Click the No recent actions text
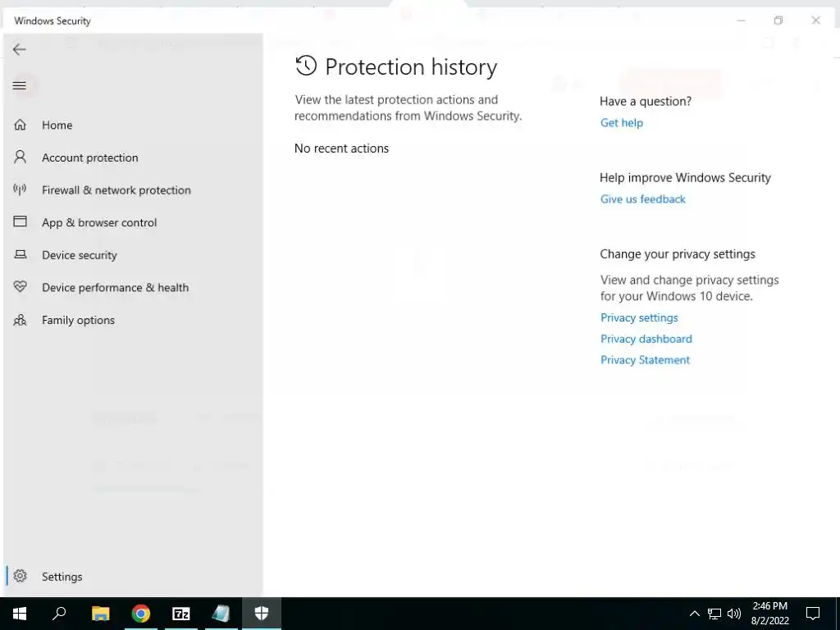The image size is (840, 630). [342, 148]
